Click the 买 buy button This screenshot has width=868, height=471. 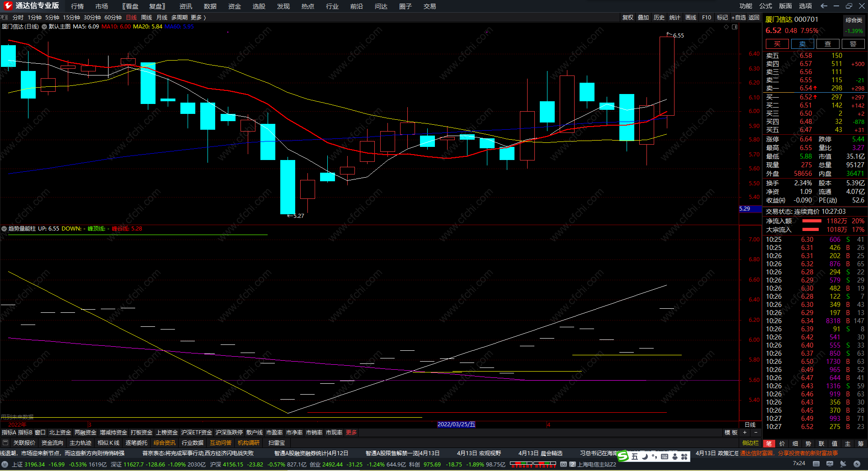(777, 44)
